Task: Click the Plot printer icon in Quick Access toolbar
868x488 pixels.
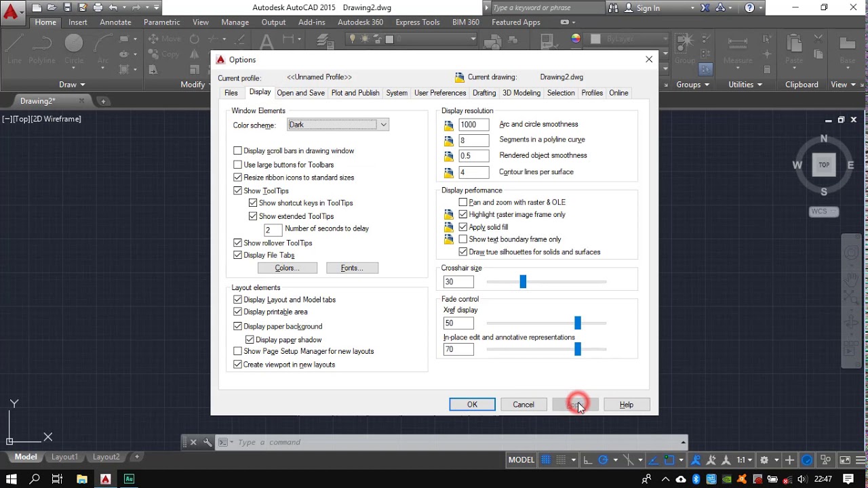Action: tap(98, 8)
